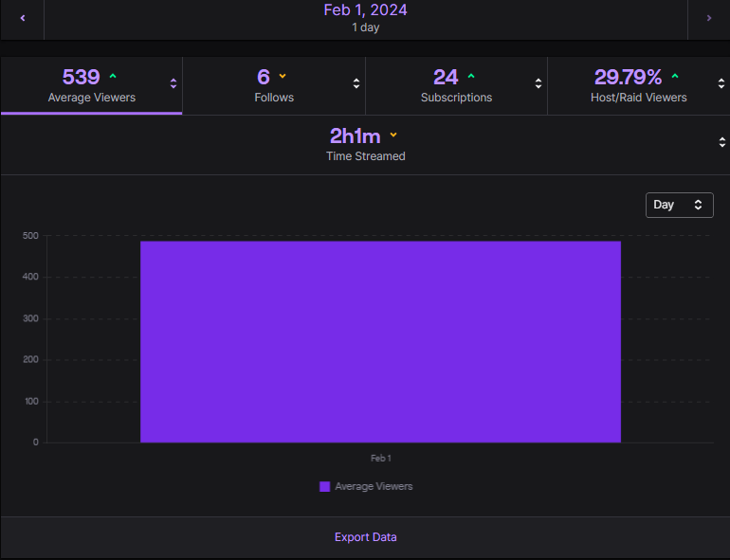
Task: Click the yellow down-trend arrow beside 2h1m
Action: 393,135
